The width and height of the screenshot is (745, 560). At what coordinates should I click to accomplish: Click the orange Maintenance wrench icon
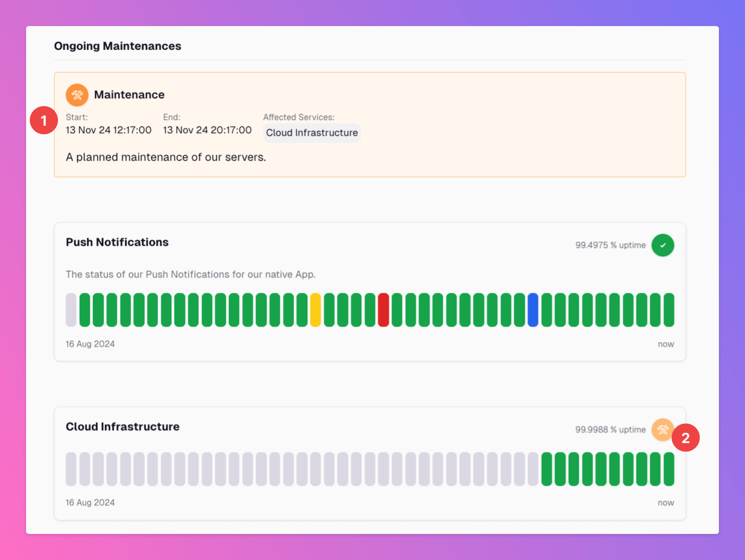pyautogui.click(x=77, y=95)
